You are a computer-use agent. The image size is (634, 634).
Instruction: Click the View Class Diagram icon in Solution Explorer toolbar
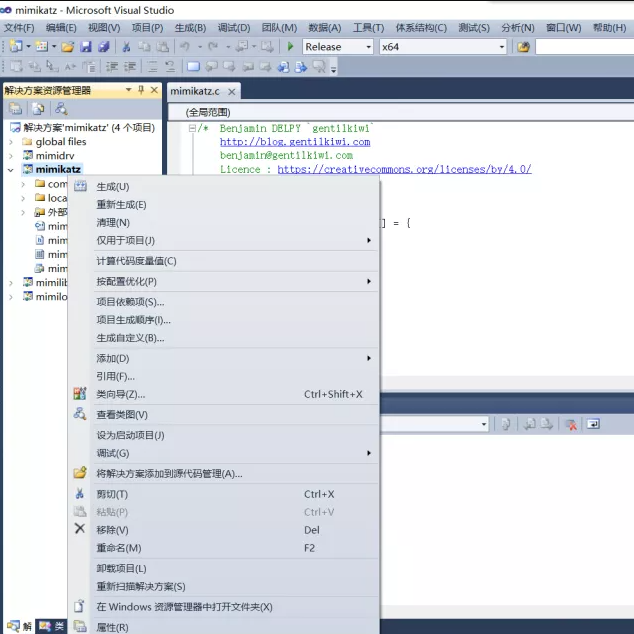(61, 108)
